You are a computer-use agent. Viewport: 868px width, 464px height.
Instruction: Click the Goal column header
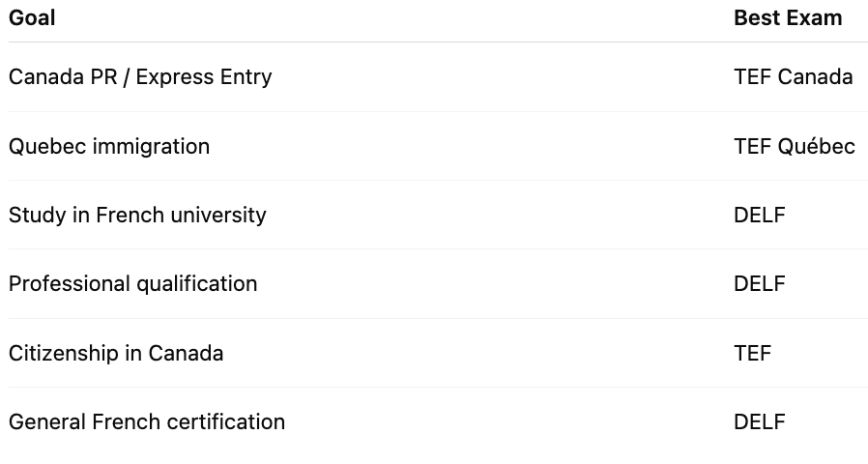point(32,17)
